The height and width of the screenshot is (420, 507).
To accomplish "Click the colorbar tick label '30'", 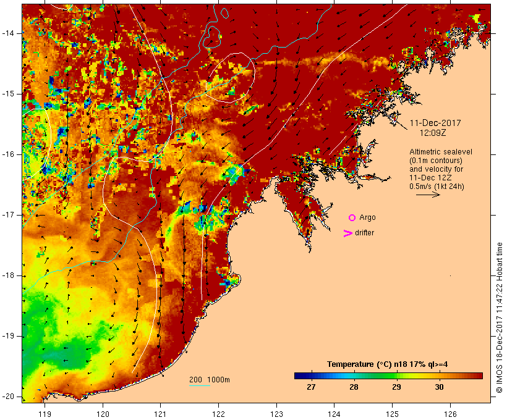I will click(439, 387).
